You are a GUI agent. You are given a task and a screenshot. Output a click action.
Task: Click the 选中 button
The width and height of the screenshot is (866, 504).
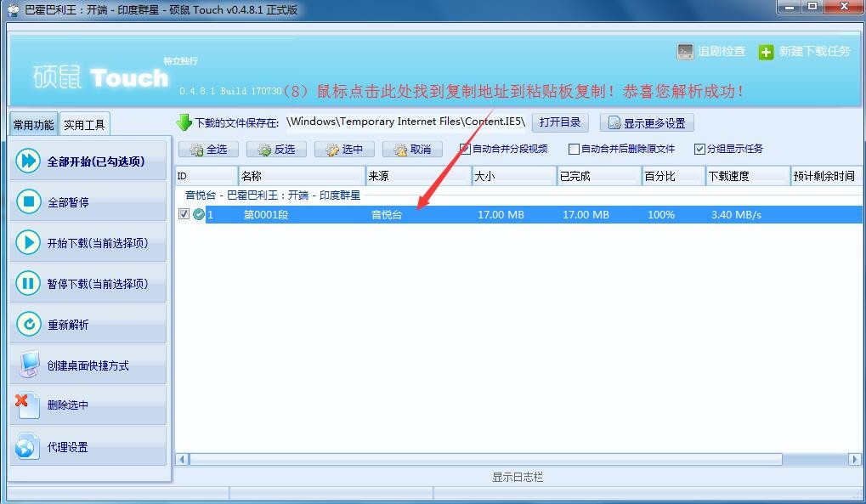point(345,150)
